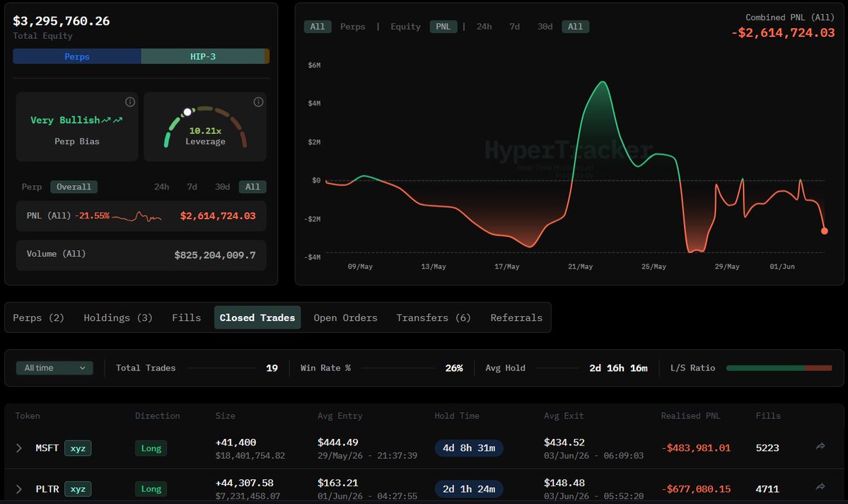Toggle the chart to Equity view

pos(405,26)
